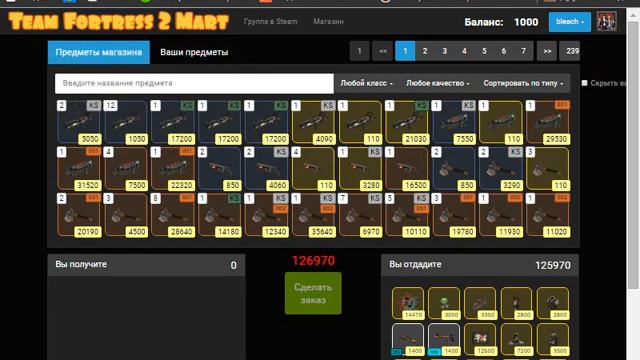Go to page 2
This screenshot has width=640, height=360.
(425, 51)
